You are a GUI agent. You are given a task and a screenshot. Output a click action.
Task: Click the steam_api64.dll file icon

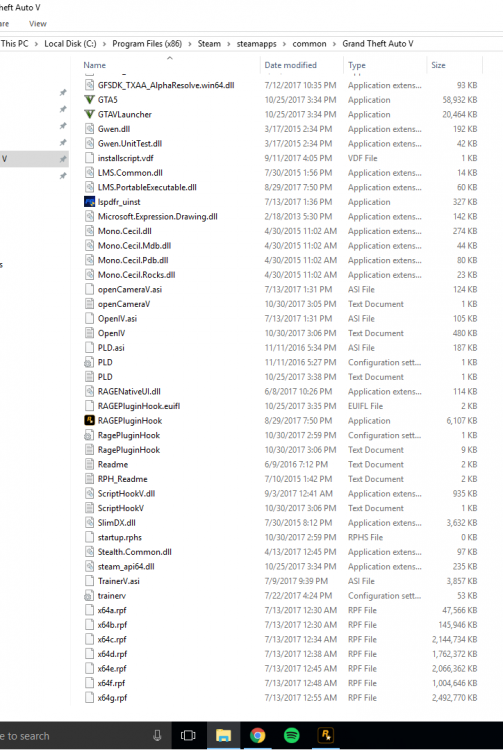[89, 566]
